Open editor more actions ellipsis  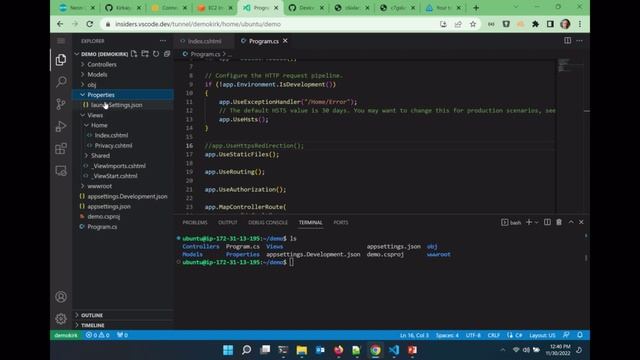(580, 40)
